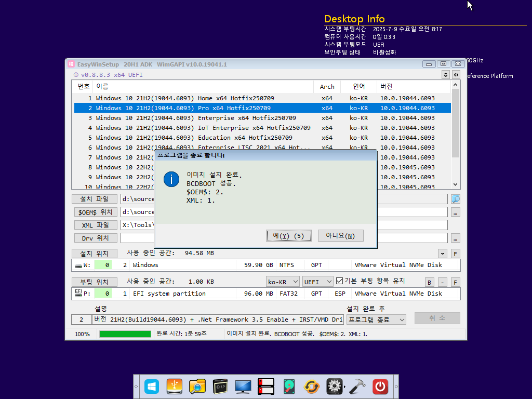This screenshot has height=399, width=532.
Task: Click the 언어 column header
Action: (358, 87)
